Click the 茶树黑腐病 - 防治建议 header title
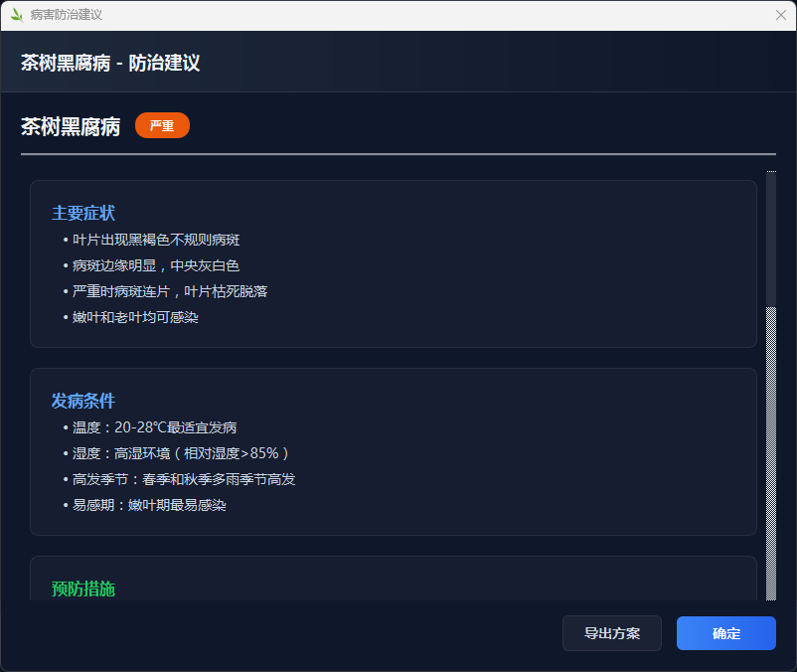 coord(110,63)
